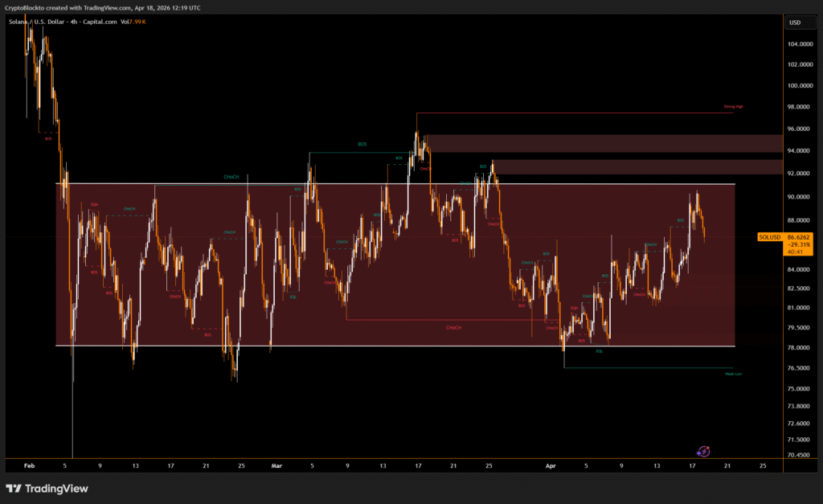The width and height of the screenshot is (823, 504).
Task: Open the USD currency selector
Action: click(795, 23)
